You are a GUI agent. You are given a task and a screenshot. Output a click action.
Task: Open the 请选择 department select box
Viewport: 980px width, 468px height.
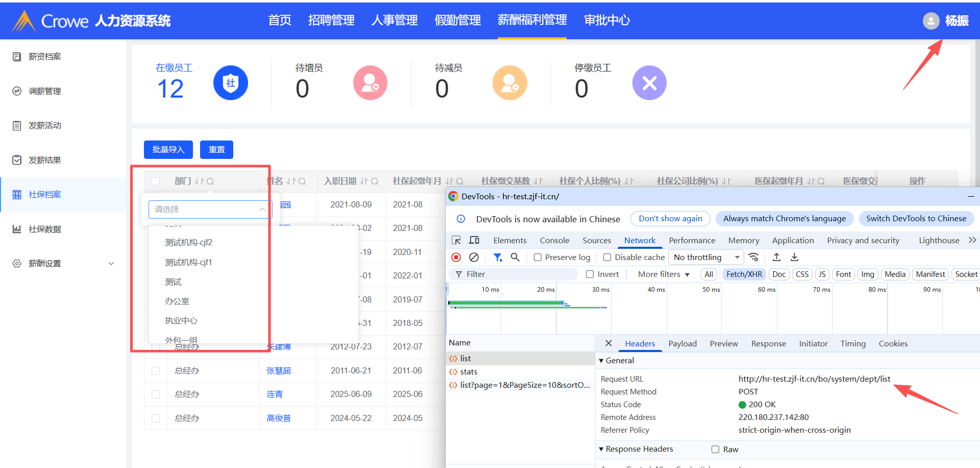[210, 209]
